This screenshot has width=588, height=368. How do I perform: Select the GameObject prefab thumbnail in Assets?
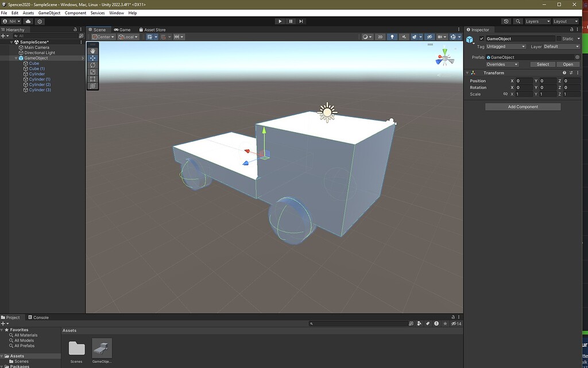tap(102, 348)
